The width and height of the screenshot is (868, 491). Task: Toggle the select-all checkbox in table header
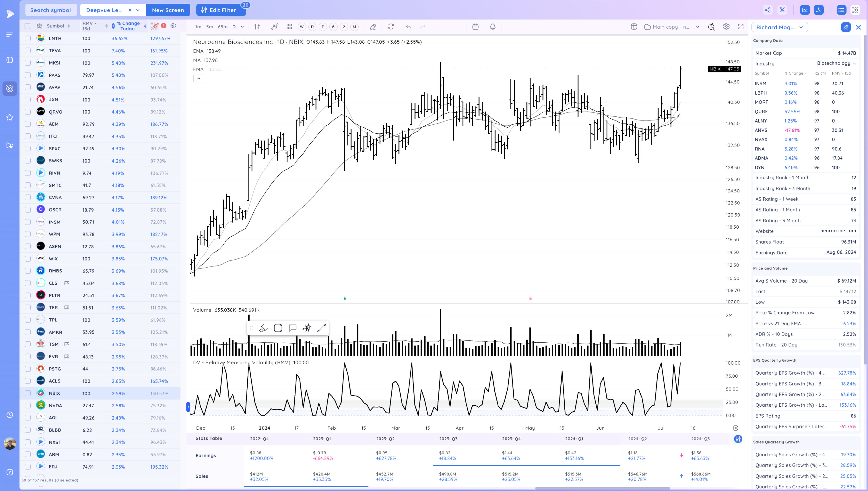pos(28,26)
